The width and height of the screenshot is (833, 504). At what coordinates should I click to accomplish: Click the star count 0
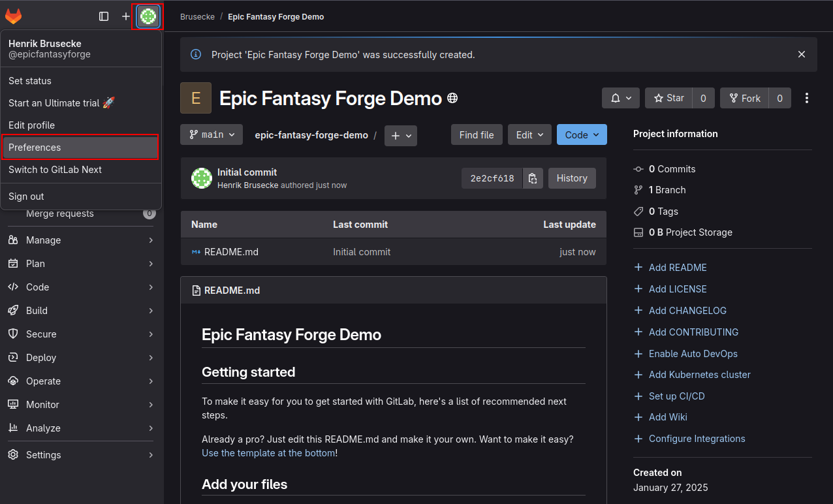[703, 98]
